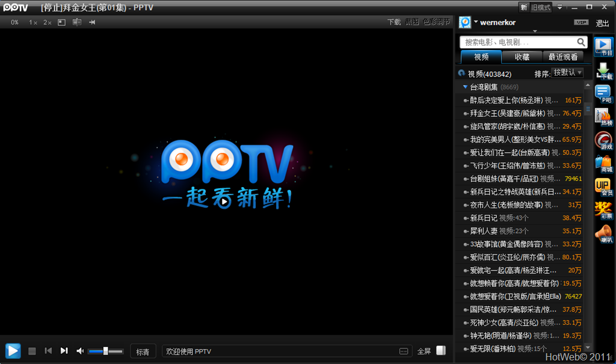Image resolution: width=616 pixels, height=364 pixels.
Task: Open the 最近观看 recently watched tab
Action: click(563, 57)
